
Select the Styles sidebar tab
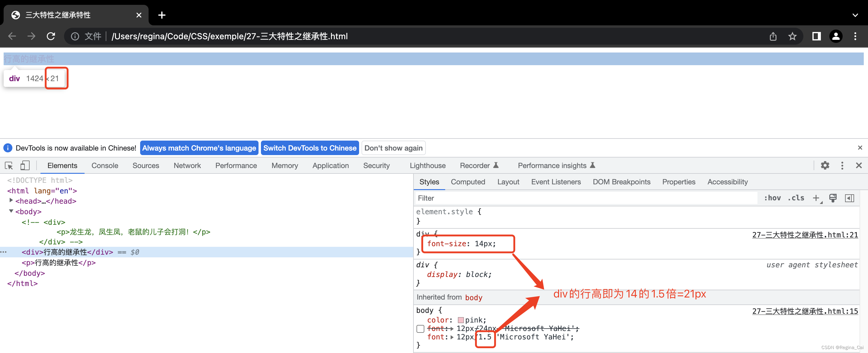[429, 182]
